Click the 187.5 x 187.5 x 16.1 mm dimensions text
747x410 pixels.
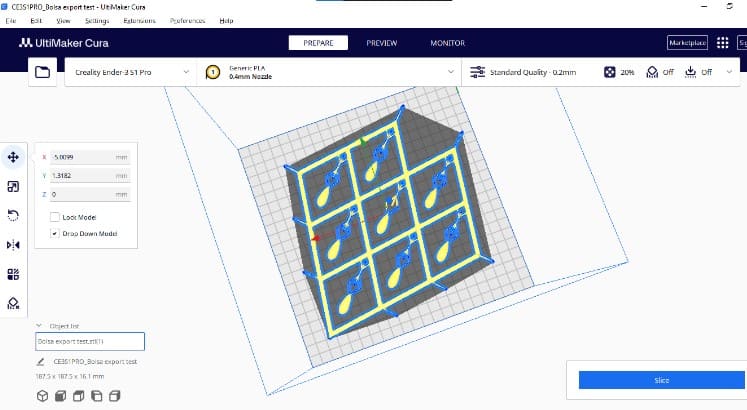tap(70, 376)
